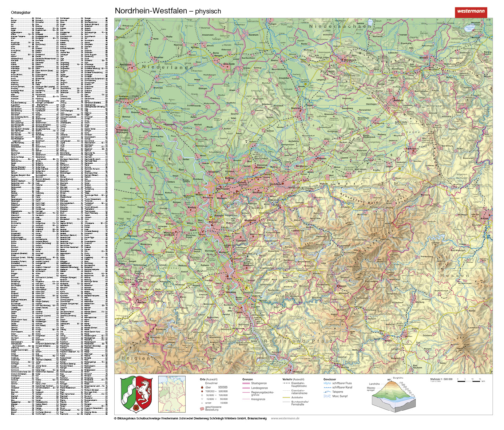Open the Germany inset locator map
This screenshot has width=504, height=430.
coord(172,395)
